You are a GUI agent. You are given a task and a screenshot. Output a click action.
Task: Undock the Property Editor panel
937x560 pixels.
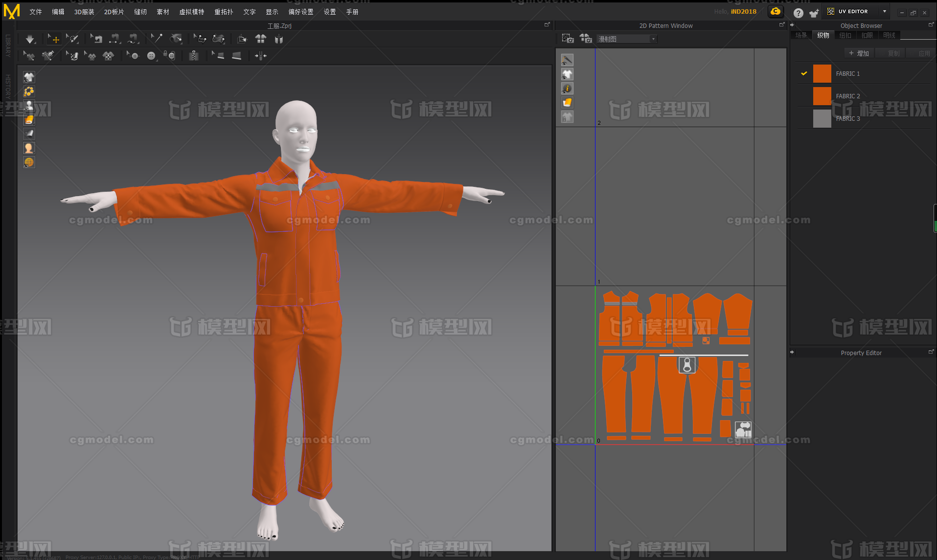tap(931, 352)
